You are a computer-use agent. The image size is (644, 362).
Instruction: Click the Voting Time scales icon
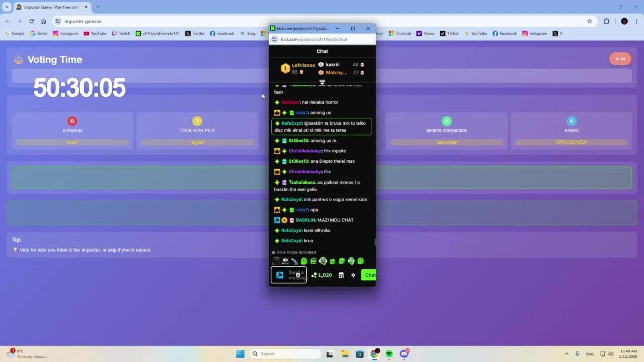(19, 60)
